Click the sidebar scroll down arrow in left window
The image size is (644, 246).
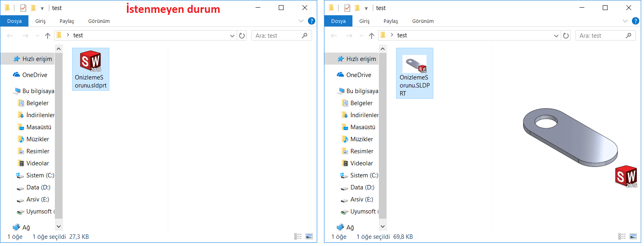[59, 227]
